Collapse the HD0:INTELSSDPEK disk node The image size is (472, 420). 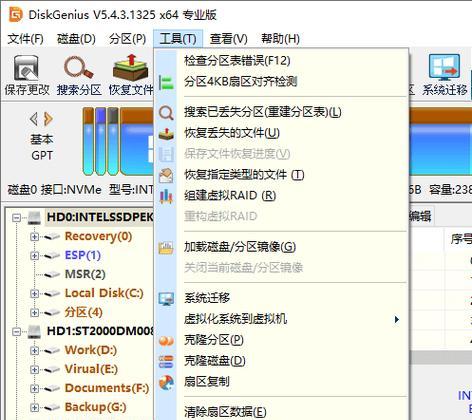pyautogui.click(x=16, y=218)
